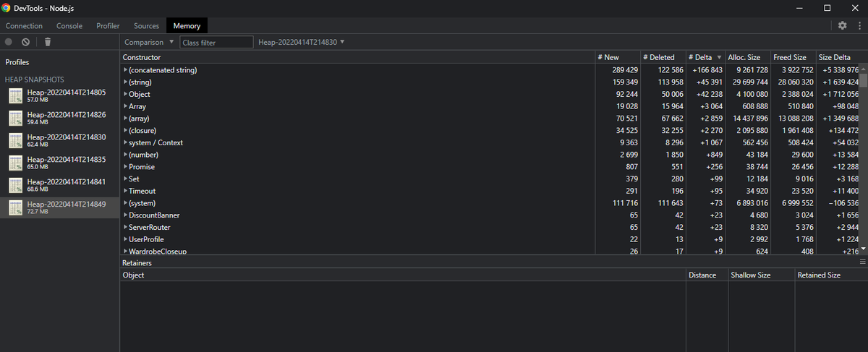
Task: Select snapshot Heap-20220414T214805 icon
Action: tap(16, 95)
